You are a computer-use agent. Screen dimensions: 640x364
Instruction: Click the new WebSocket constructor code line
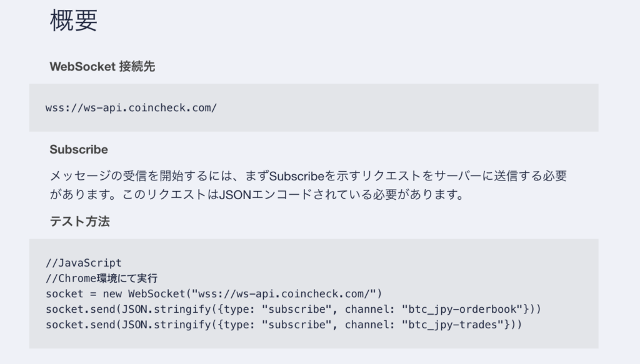(x=214, y=294)
